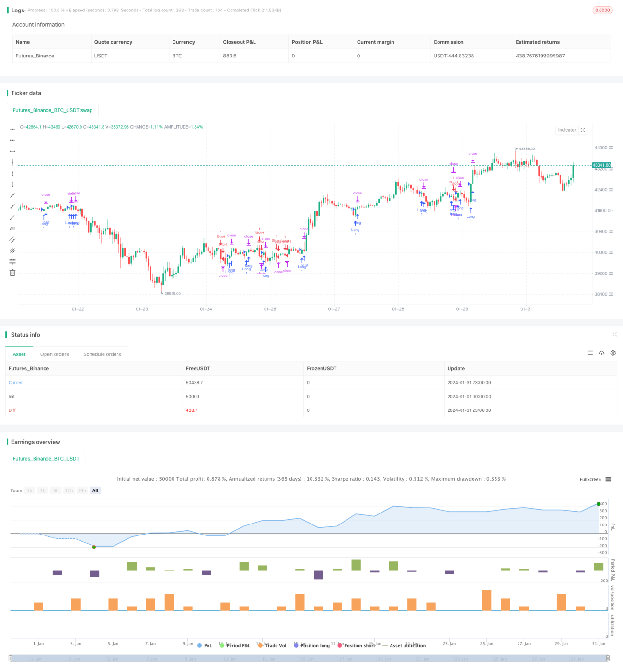Click the Estimated returns column header
The width and height of the screenshot is (623, 672).
538,42
